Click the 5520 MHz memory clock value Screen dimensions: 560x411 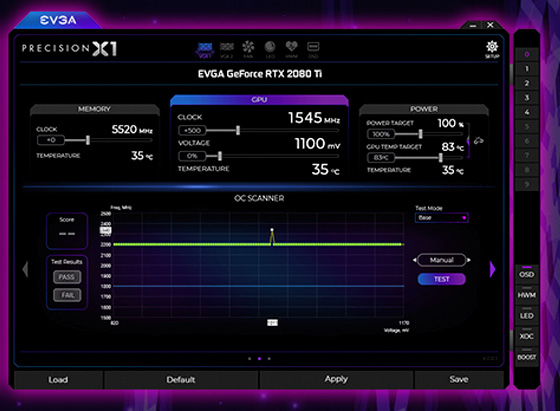click(x=132, y=129)
